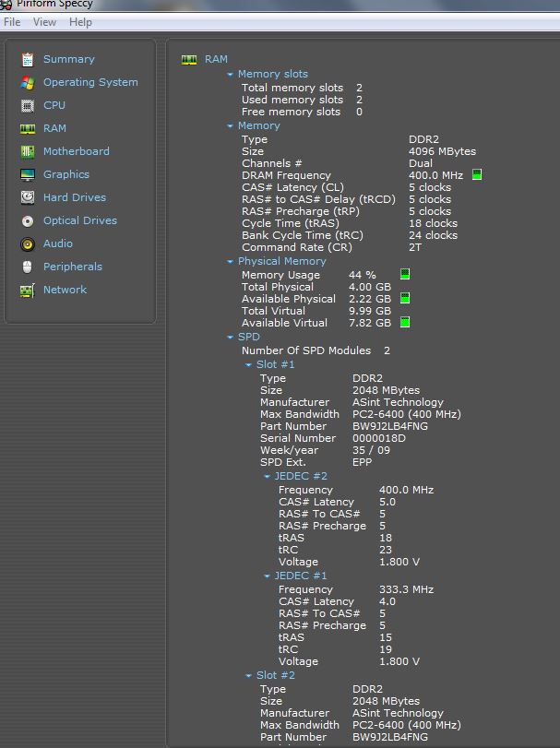Screen dimensions: 560x748
Task: Click the '400.0 MHz' DRAM Frequency value
Action: click(x=435, y=175)
